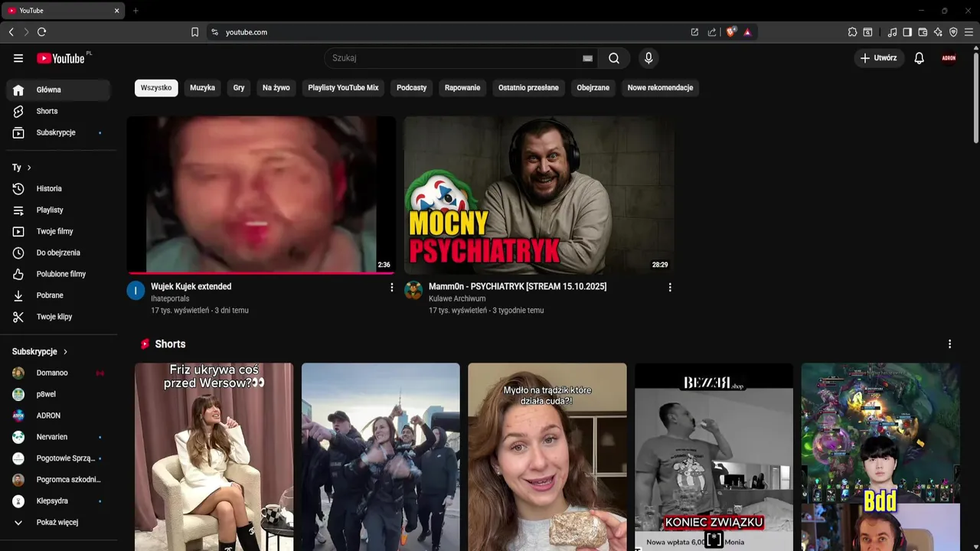Open Playlisty in the sidebar
This screenshot has width=980, height=551.
(58, 210)
